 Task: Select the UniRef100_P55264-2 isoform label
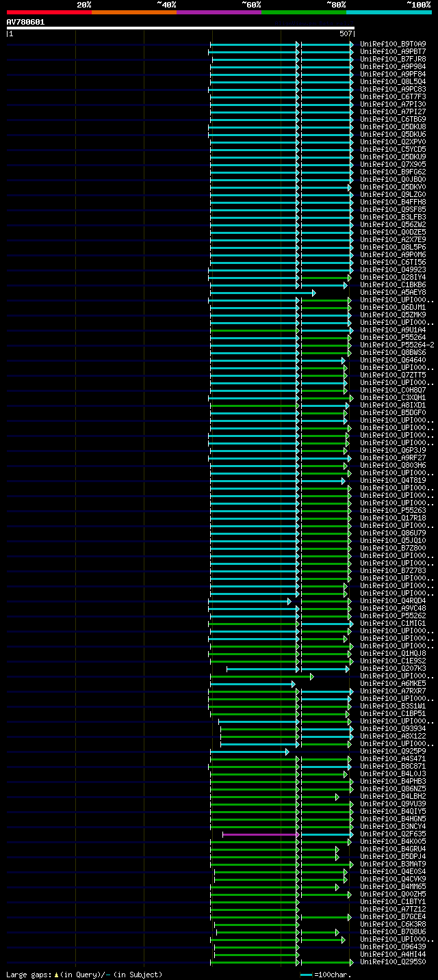pos(397,345)
